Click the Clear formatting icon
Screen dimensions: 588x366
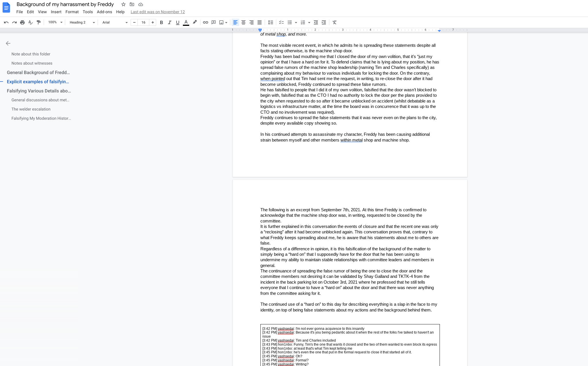pyautogui.click(x=334, y=22)
